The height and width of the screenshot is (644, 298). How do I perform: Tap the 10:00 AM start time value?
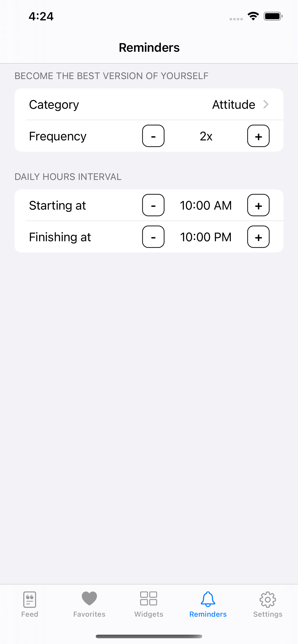point(206,205)
